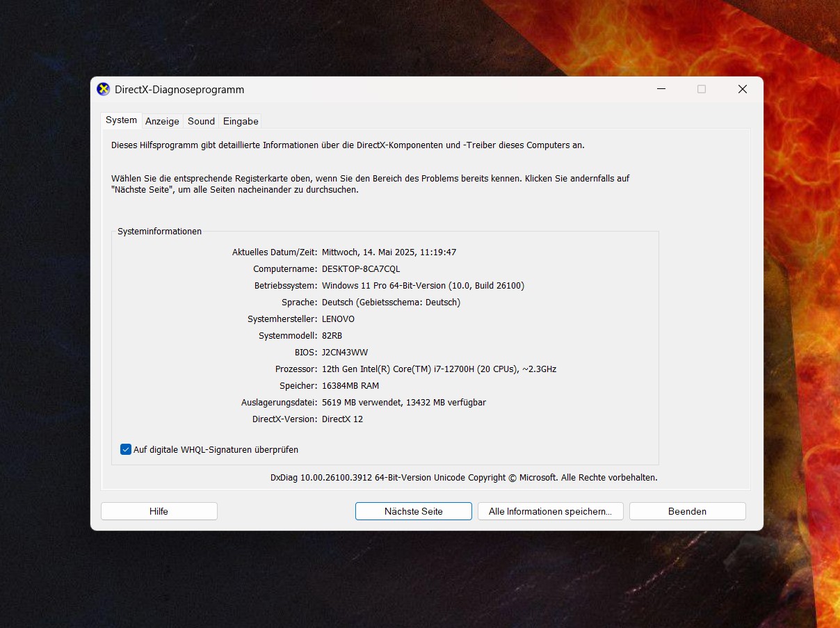Screen dimensions: 840x628
Task: Uncheck the WHQL-Signaturen überprüfen checkbox
Action: point(126,449)
